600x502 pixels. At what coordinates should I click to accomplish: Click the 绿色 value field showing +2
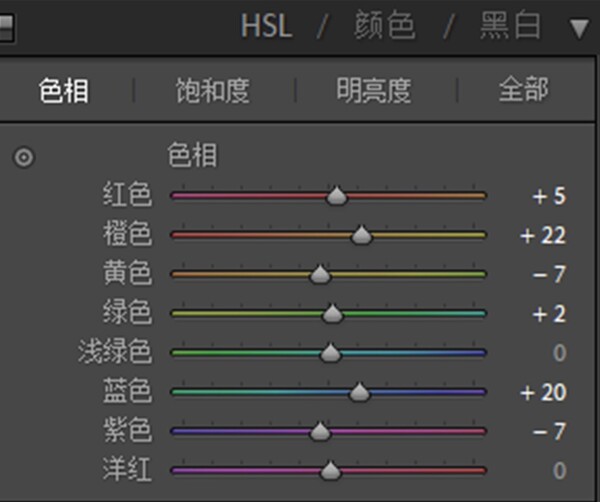tap(549, 314)
